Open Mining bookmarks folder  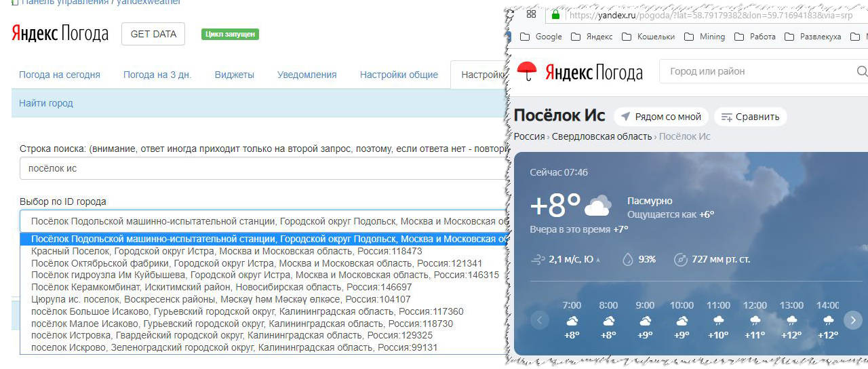pos(705,37)
